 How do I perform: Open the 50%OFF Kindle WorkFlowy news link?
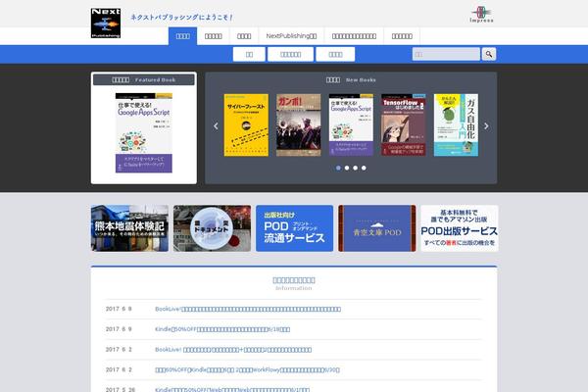pos(247,369)
